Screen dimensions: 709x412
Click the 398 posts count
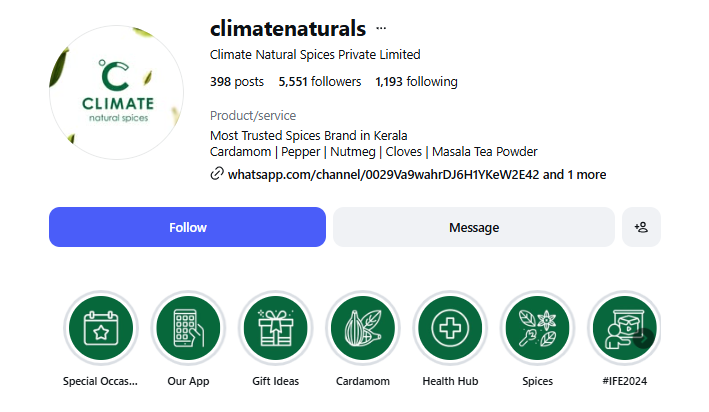click(x=239, y=82)
